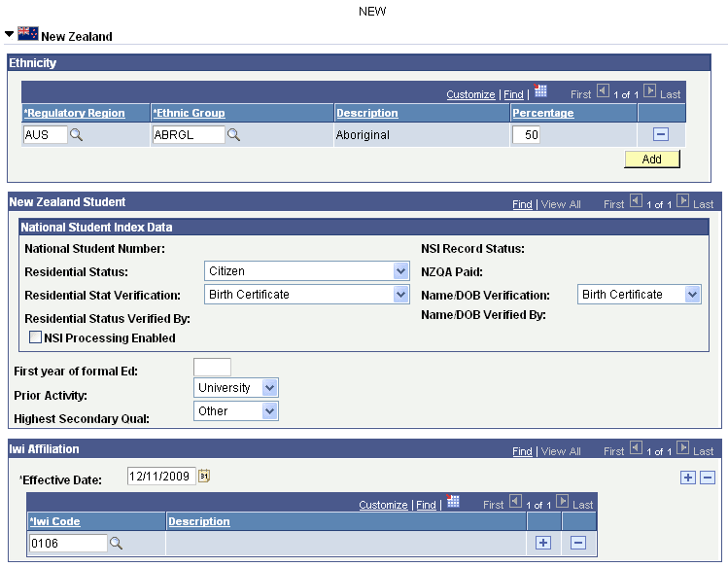Image resolution: width=728 pixels, height=567 pixels.
Task: Open Name/DOB Verification dropdown
Action: coord(640,294)
